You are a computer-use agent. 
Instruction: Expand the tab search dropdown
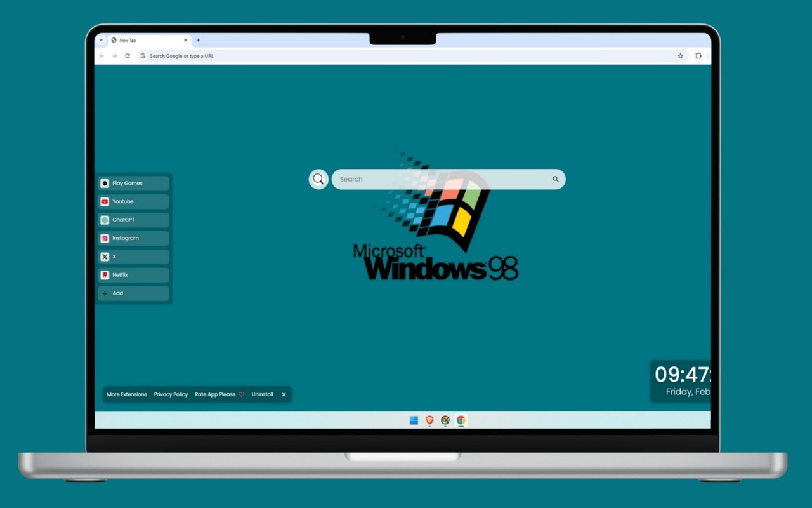point(101,40)
